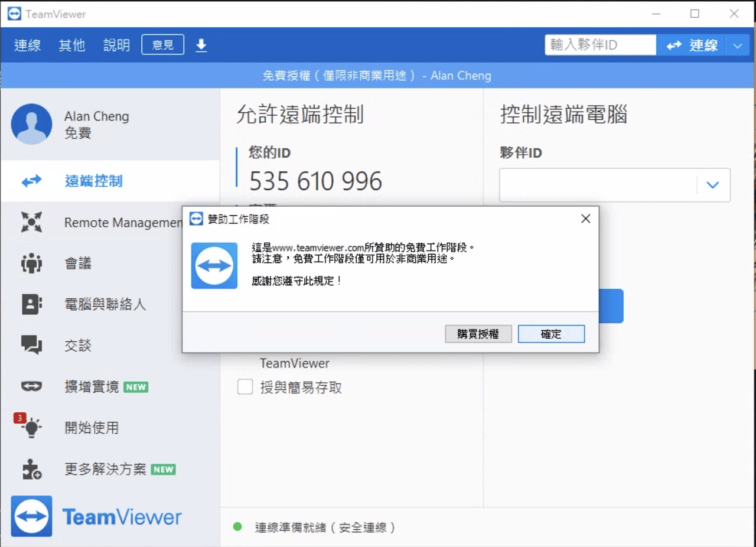Click the 輸入夥伴ID input field
The height and width of the screenshot is (547, 756).
[600, 45]
